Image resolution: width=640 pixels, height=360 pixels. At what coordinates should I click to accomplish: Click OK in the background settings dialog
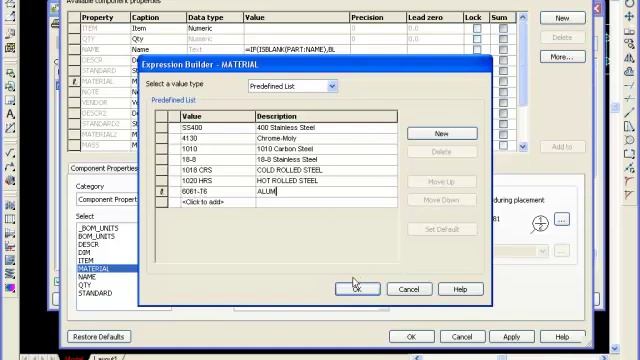[411, 337]
